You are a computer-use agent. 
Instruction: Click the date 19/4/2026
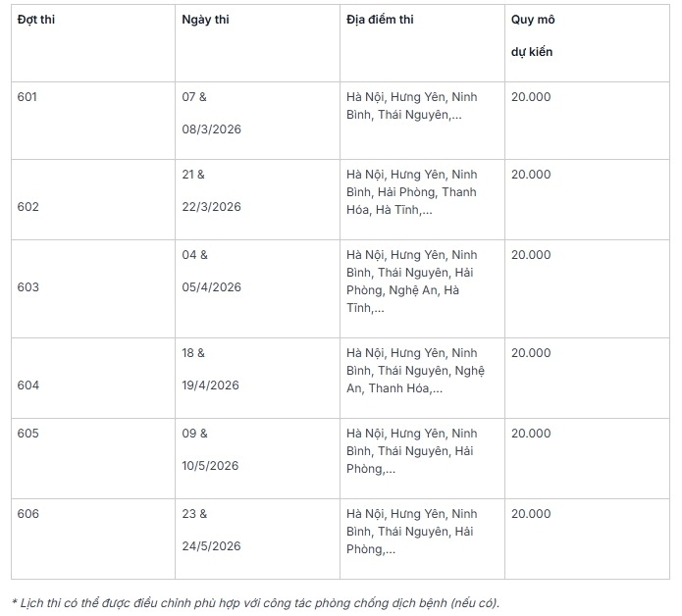(211, 385)
